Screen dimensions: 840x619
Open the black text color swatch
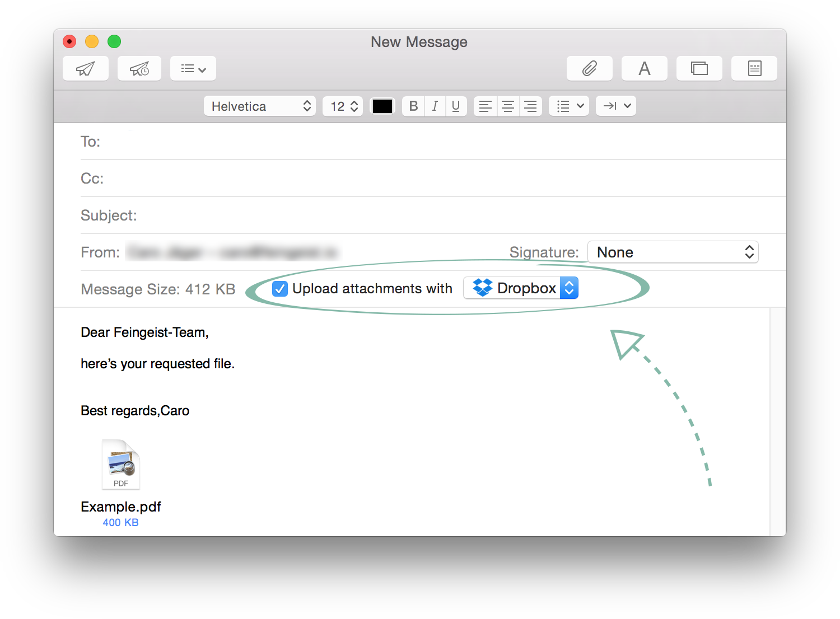tap(382, 106)
